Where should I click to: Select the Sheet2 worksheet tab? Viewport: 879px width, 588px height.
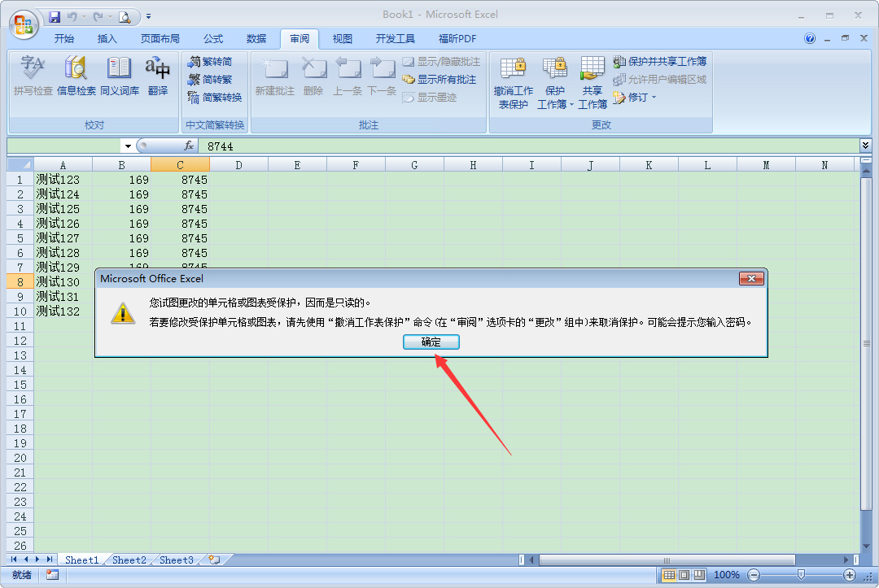click(x=128, y=560)
